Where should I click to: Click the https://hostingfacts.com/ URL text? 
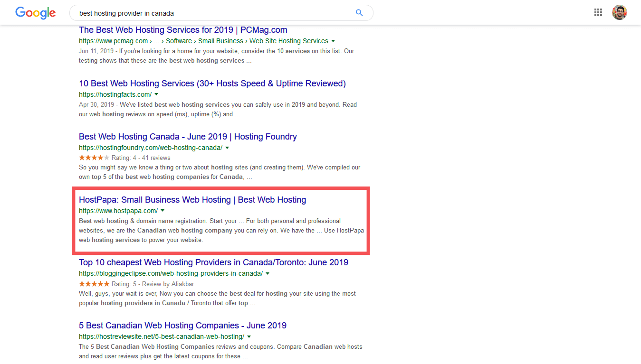(x=115, y=94)
